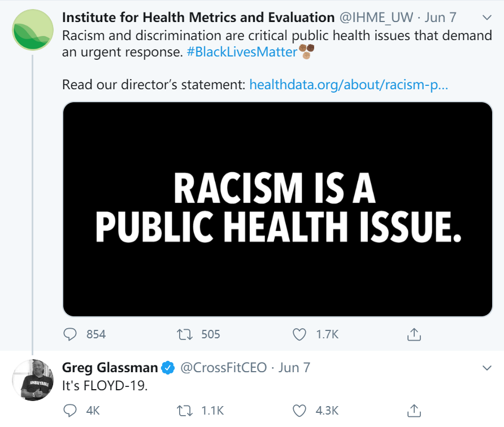Viewport: 504px width, 427px height.
Task: Open the #BlackLivesMatter hashtag
Action: 242,53
